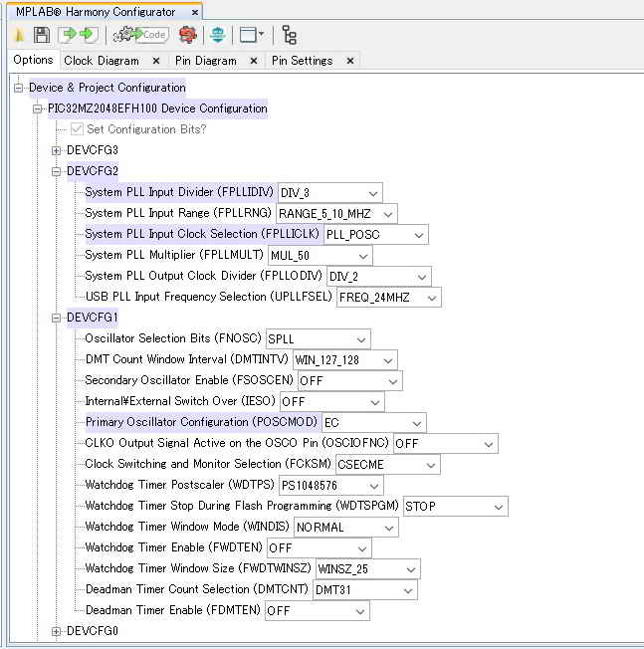Click 'Oscillator Selection Bits (FNOSC)' label

pos(173,338)
